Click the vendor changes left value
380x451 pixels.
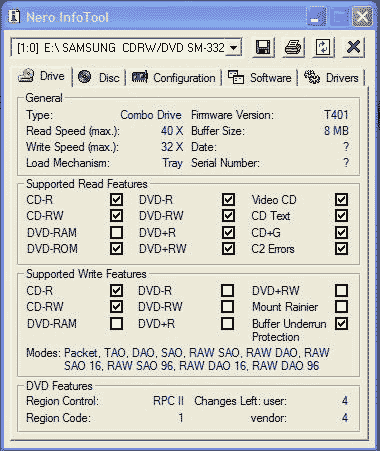pos(345,418)
